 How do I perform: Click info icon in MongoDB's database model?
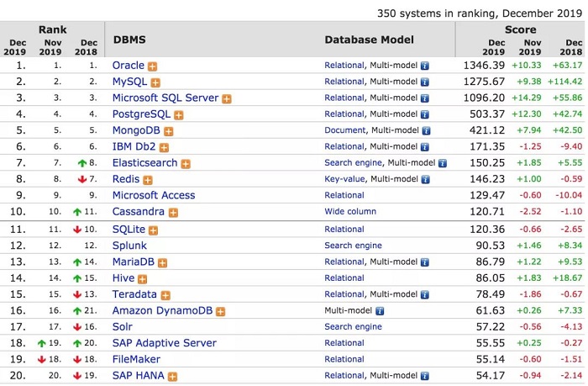pos(427,131)
